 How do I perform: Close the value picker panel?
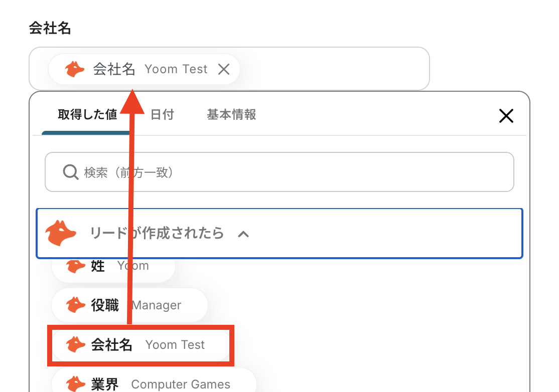pos(506,116)
